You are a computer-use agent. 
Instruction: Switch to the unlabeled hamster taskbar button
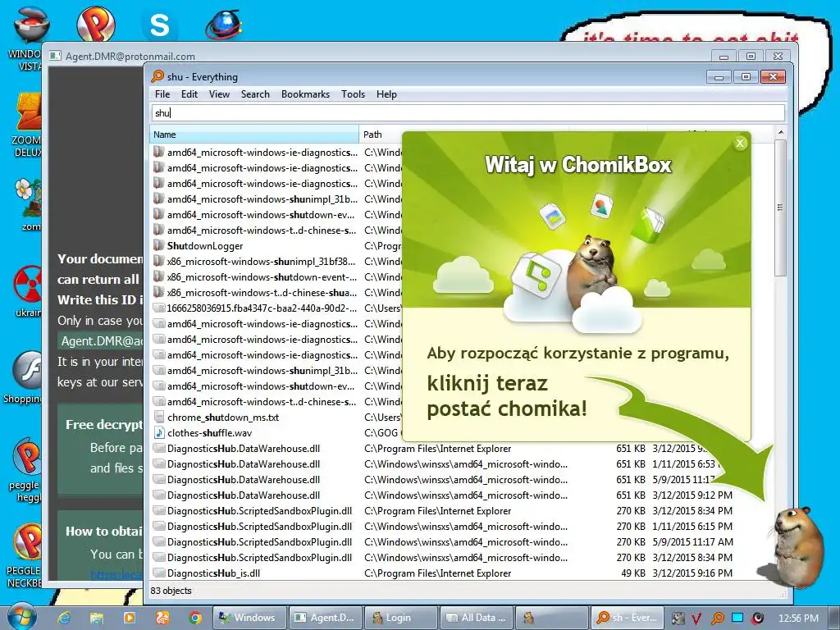552,618
